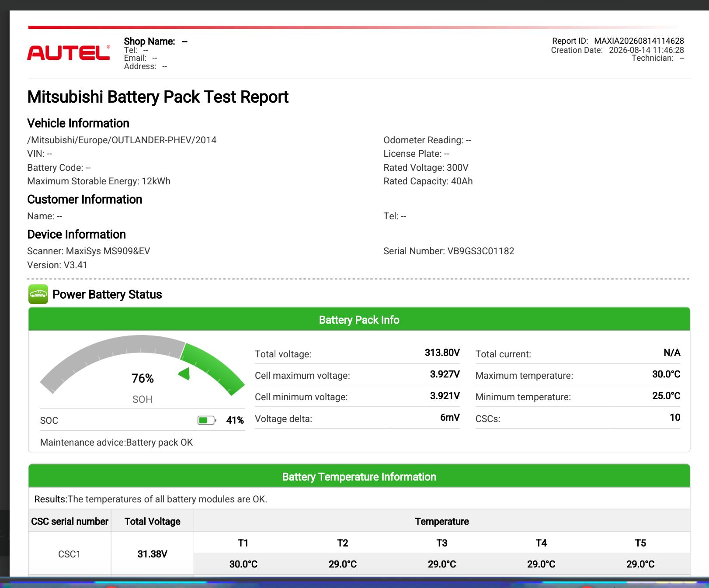709x588 pixels.
Task: Click the Technician field in the report header
Action: click(658, 58)
